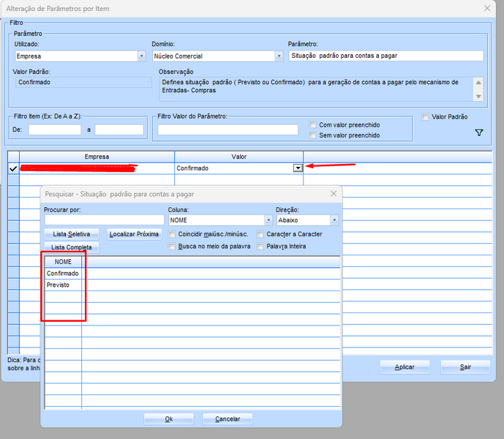Enable Busca no meio da palavra
Image resolution: width=504 pixels, height=439 pixels.
point(172,247)
